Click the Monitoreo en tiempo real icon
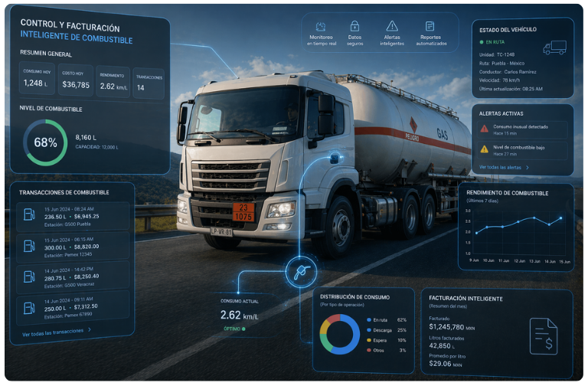Viewport: 588px width, 386px height. click(x=322, y=26)
